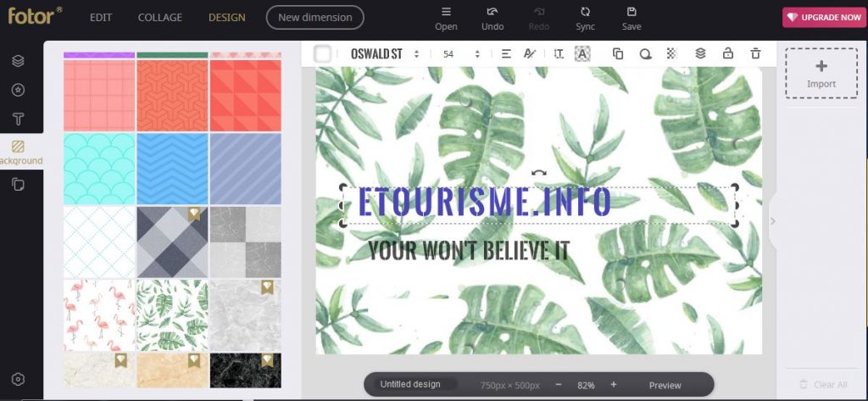
Task: Select the red triangles background pattern
Action: tap(245, 95)
